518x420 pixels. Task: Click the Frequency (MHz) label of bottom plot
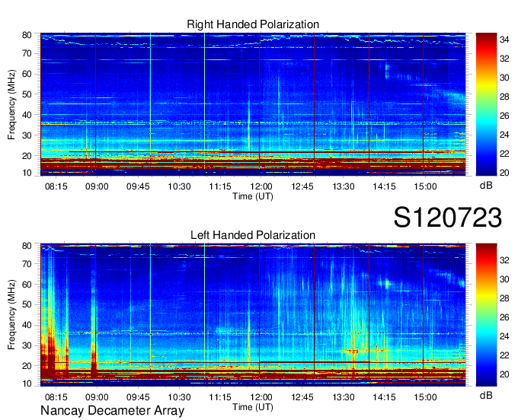coord(11,315)
